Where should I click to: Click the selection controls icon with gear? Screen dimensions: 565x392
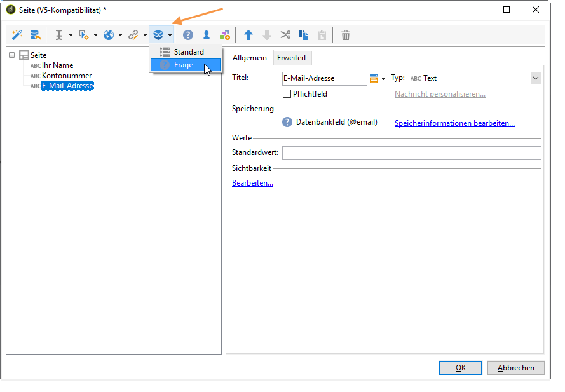[84, 35]
